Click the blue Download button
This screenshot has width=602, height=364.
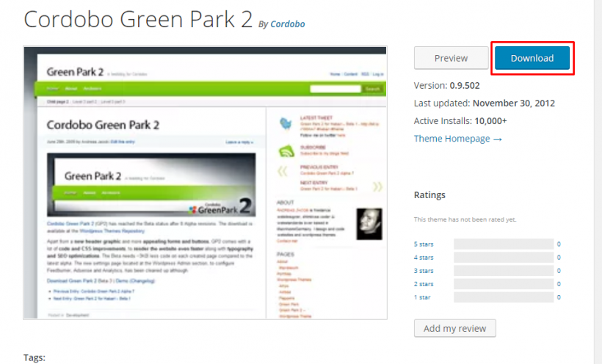(x=532, y=58)
